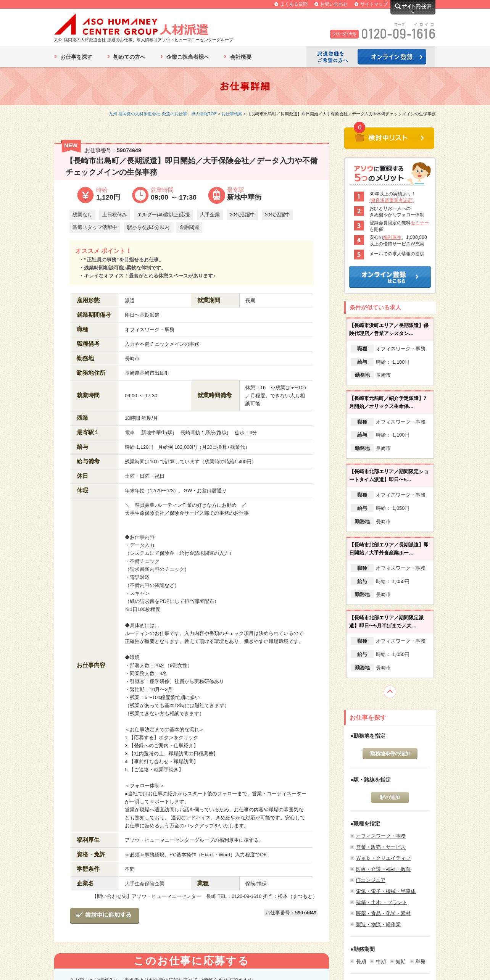Select the 営業・販売・サービス job category
This screenshot has height=980, width=490.
[x=380, y=847]
